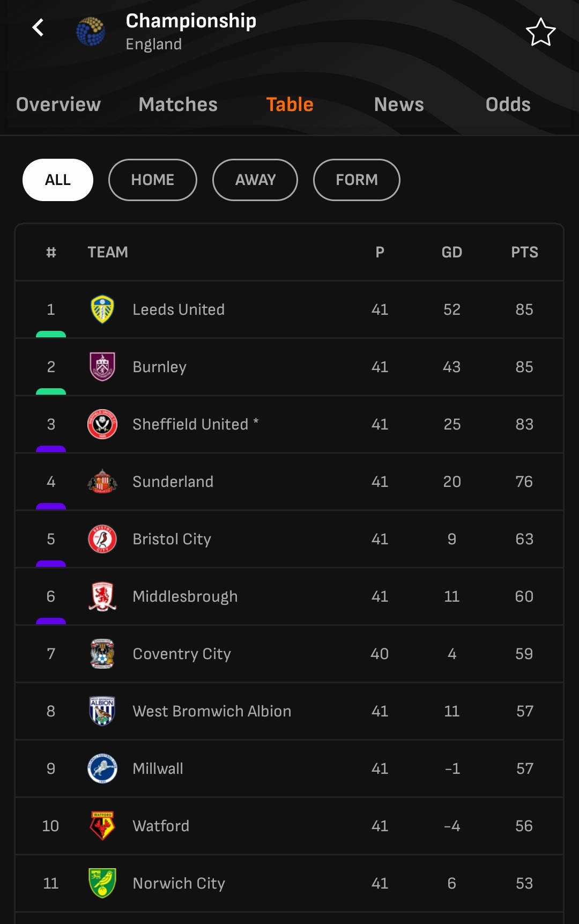Tap the Sheffield United badge
Screen dimensions: 579x924
point(102,424)
